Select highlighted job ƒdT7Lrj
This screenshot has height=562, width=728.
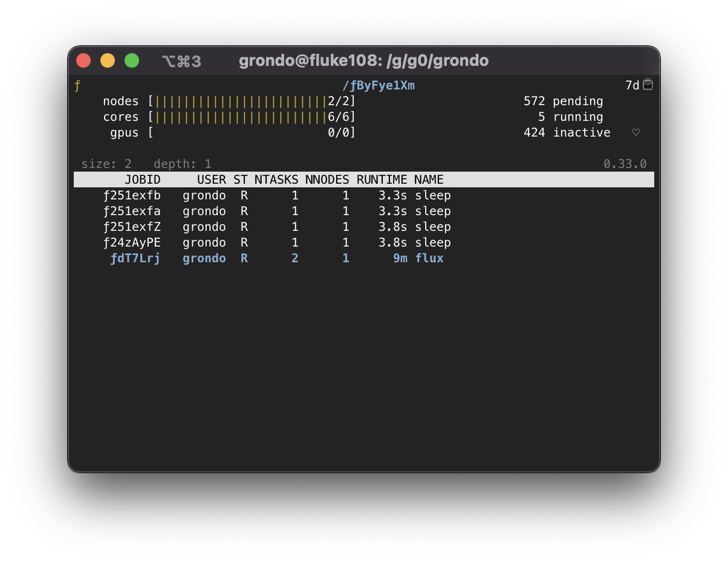[x=364, y=259]
